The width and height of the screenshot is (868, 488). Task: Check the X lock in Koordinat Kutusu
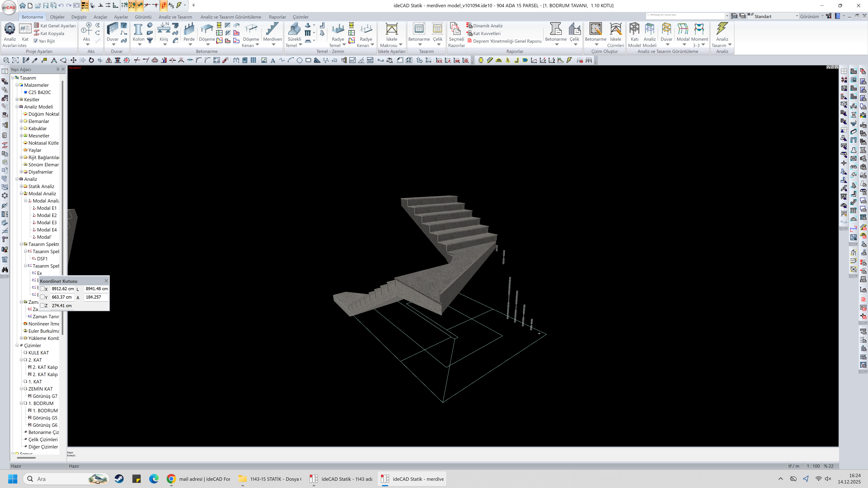[x=43, y=289]
